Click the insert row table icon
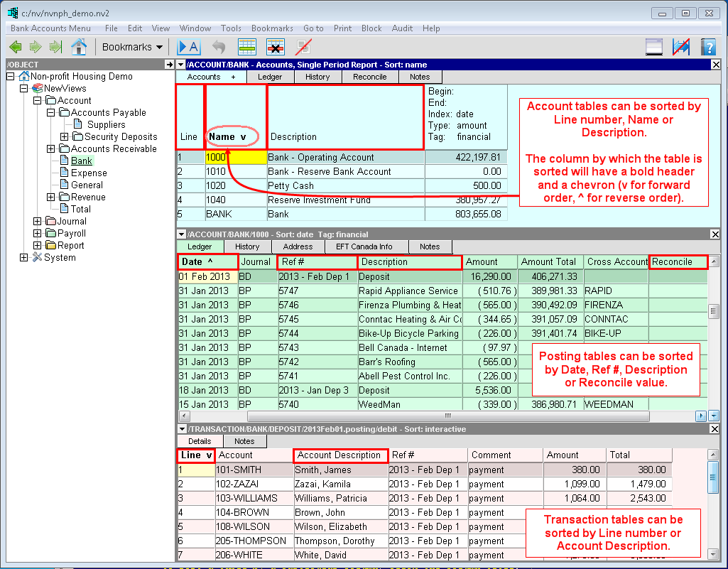 point(246,48)
